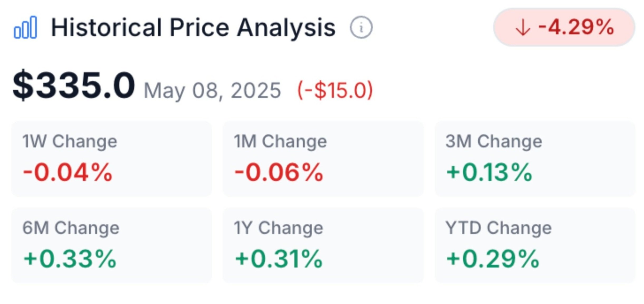Open the info tooltip icon beside title
The height and width of the screenshot is (304, 644).
(x=361, y=27)
